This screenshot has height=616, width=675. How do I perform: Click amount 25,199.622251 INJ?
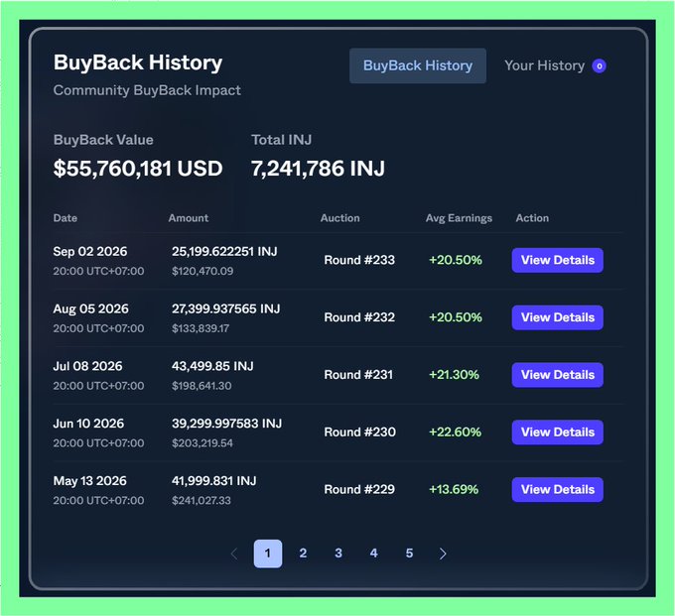pos(224,252)
